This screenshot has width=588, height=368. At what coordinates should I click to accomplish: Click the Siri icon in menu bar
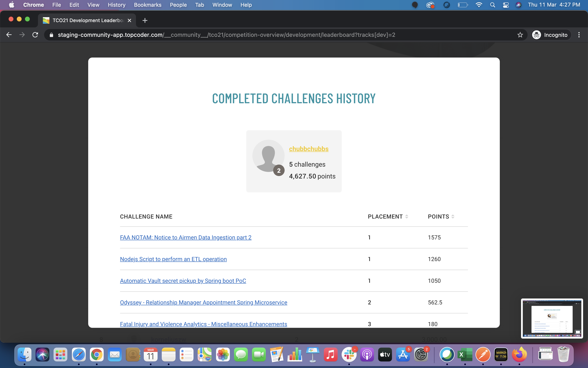click(x=519, y=5)
